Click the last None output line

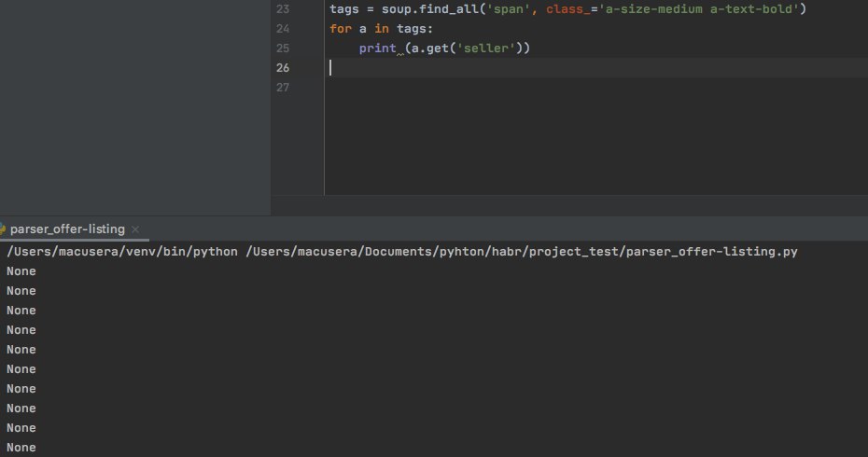click(21, 448)
